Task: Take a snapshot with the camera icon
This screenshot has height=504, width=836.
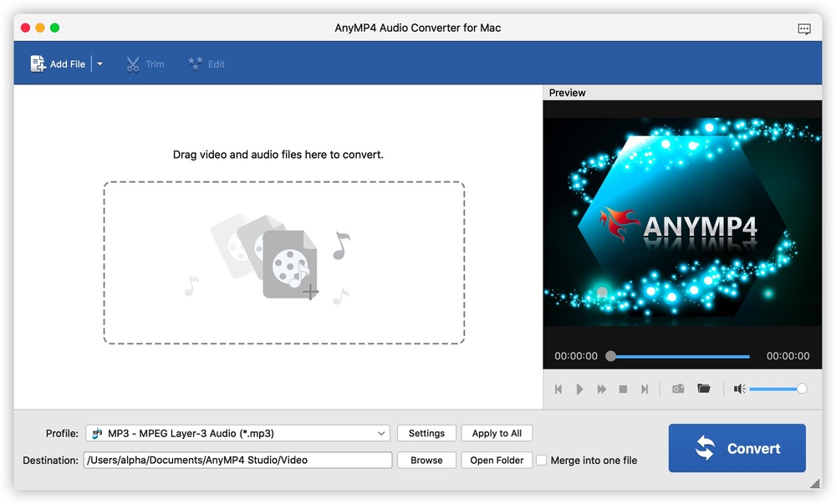Action: tap(678, 389)
